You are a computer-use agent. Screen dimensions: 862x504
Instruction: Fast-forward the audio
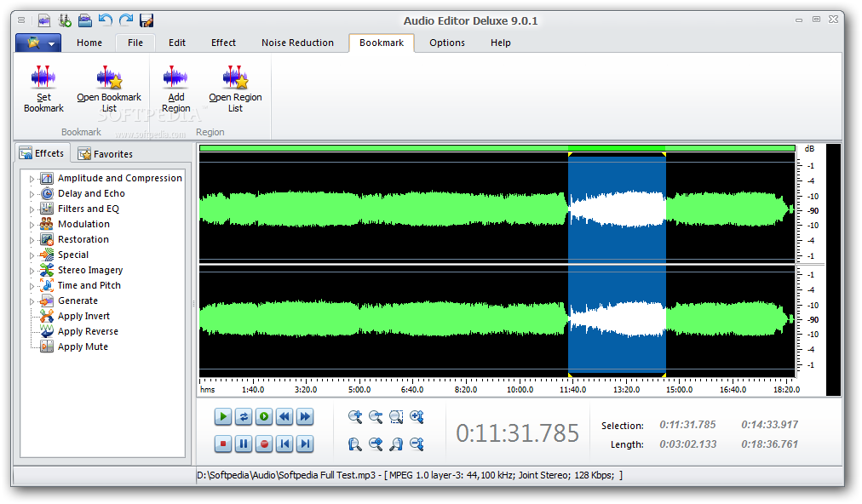tap(305, 416)
